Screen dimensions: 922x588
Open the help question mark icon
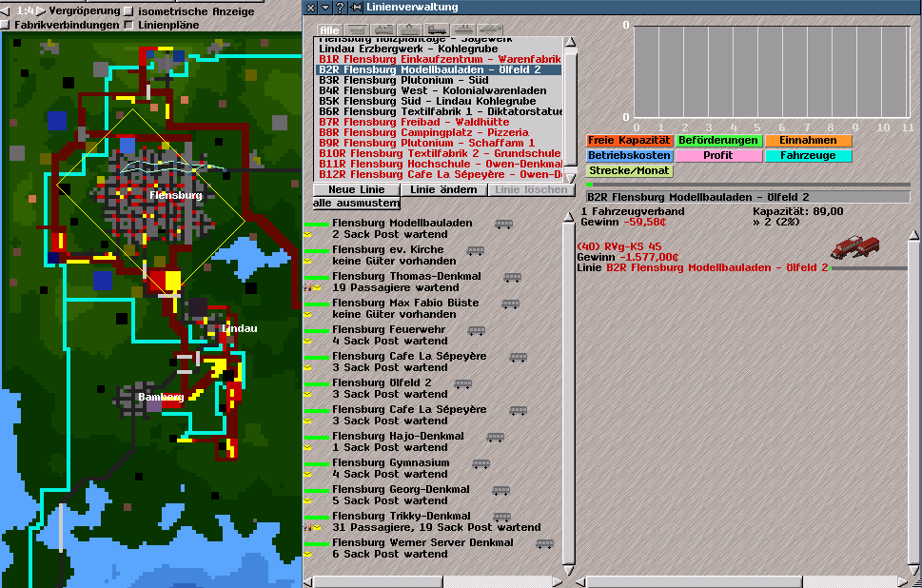pyautogui.click(x=340, y=8)
